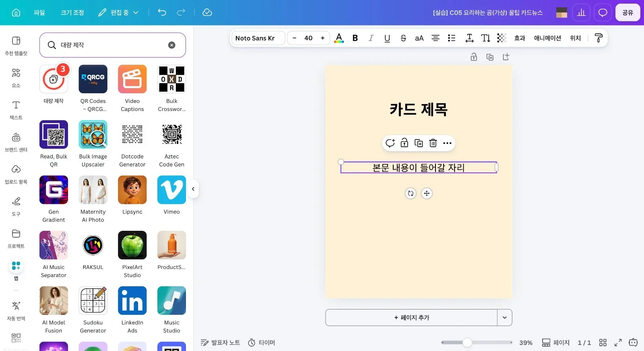Increase font size with the plus button
This screenshot has width=644, height=351.
(x=322, y=38)
